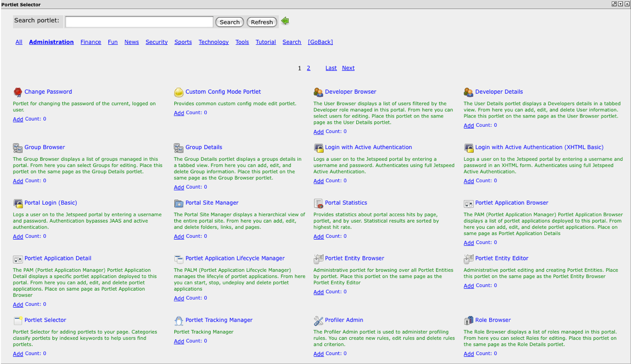Viewport: 631px width, 364px height.
Task: Click the Portal Site Manager icon
Action: (x=179, y=203)
